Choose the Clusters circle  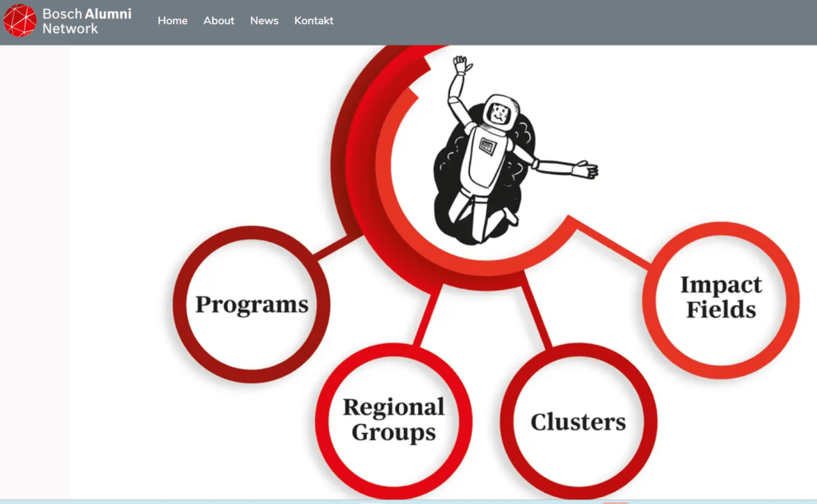pyautogui.click(x=578, y=422)
